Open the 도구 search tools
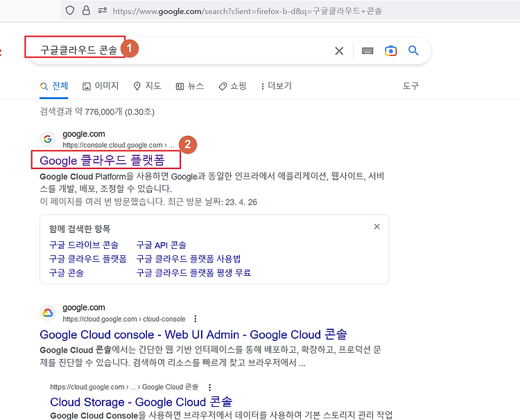The image size is (520, 420). coord(410,86)
